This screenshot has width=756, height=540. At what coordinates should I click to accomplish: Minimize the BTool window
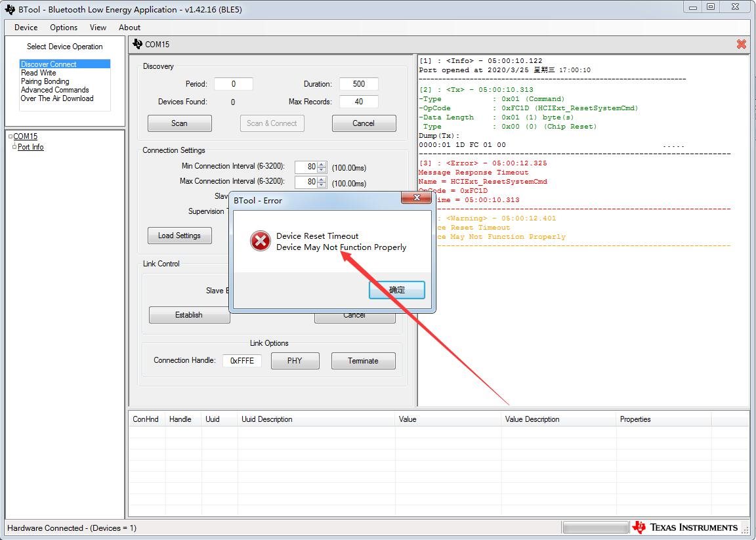(693, 7)
